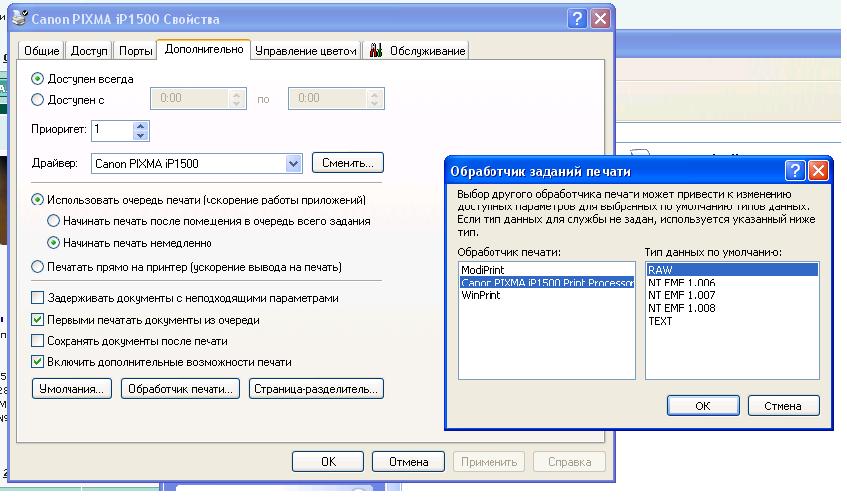Select the Доступен с radio button
The height and width of the screenshot is (497, 847).
tap(37, 99)
